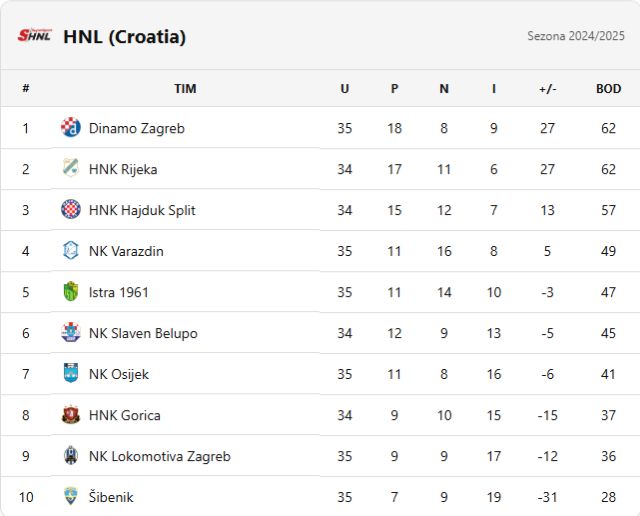Click the NK Osijek club crest
The width and height of the screenshot is (640, 516).
coord(70,374)
